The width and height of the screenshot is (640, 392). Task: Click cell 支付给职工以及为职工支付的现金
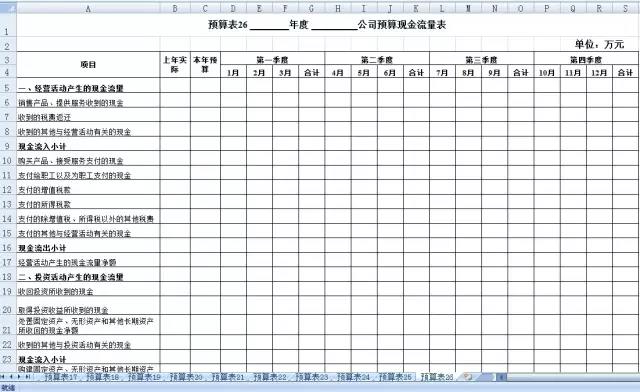pyautogui.click(x=88, y=173)
